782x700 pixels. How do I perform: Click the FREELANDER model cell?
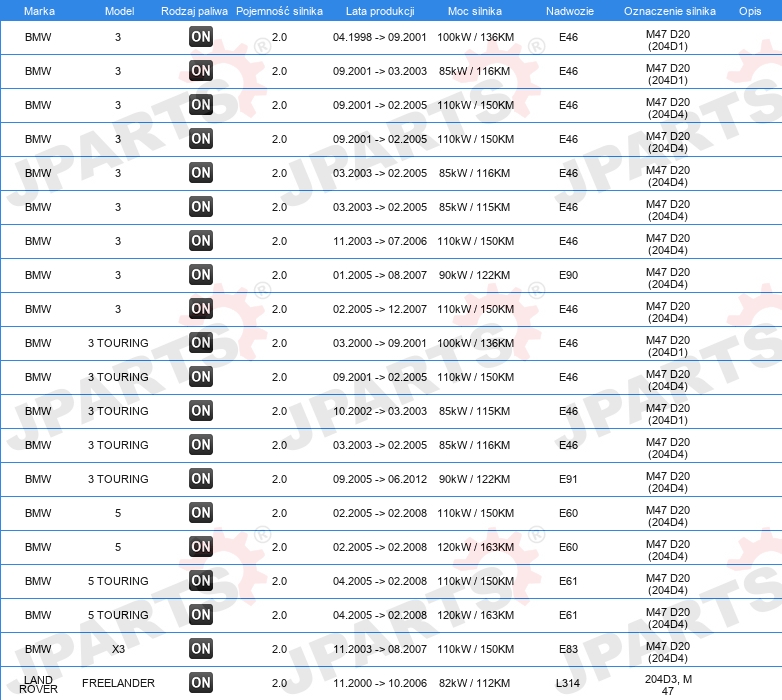[x=118, y=683]
